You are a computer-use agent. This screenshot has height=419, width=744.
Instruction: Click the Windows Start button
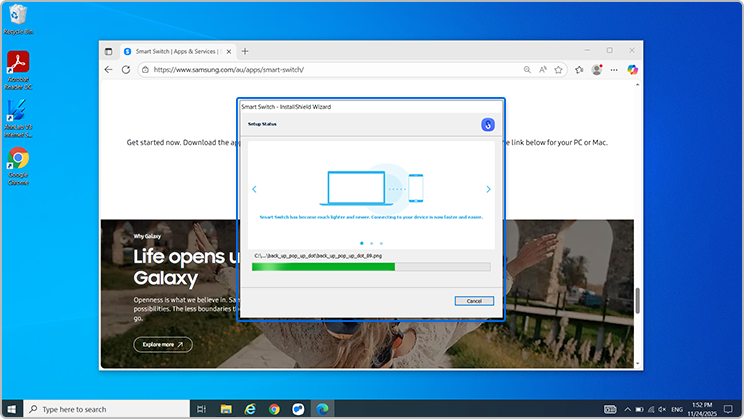coord(12,409)
